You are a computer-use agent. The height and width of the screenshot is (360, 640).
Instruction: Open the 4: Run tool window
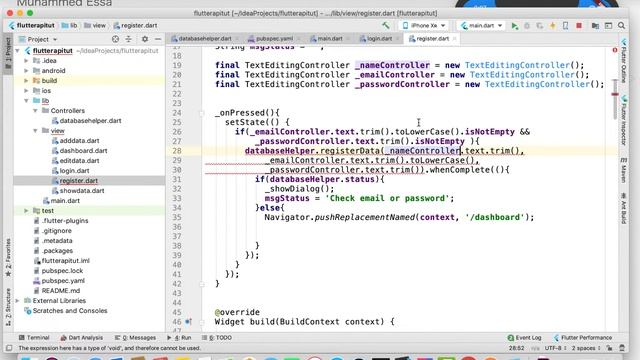point(179,338)
